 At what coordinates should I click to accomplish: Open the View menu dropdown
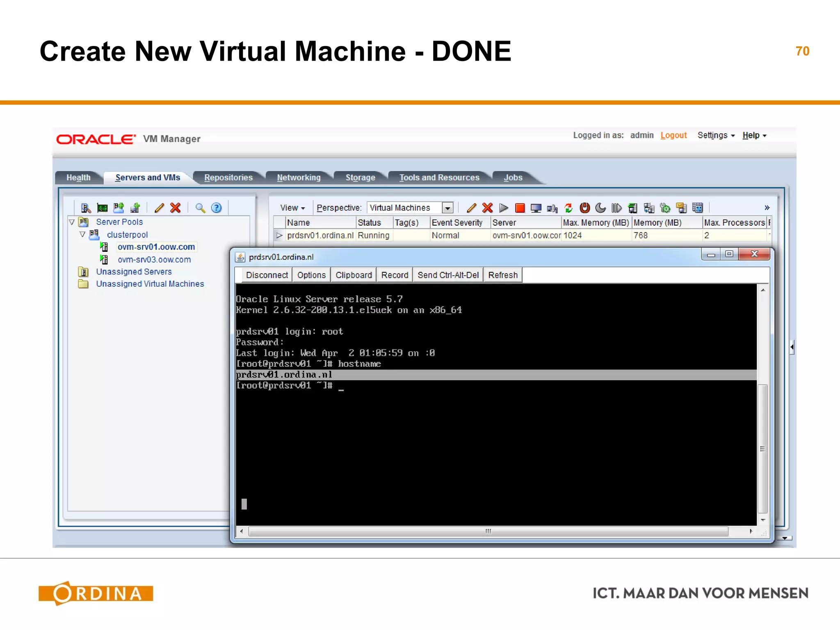292,208
